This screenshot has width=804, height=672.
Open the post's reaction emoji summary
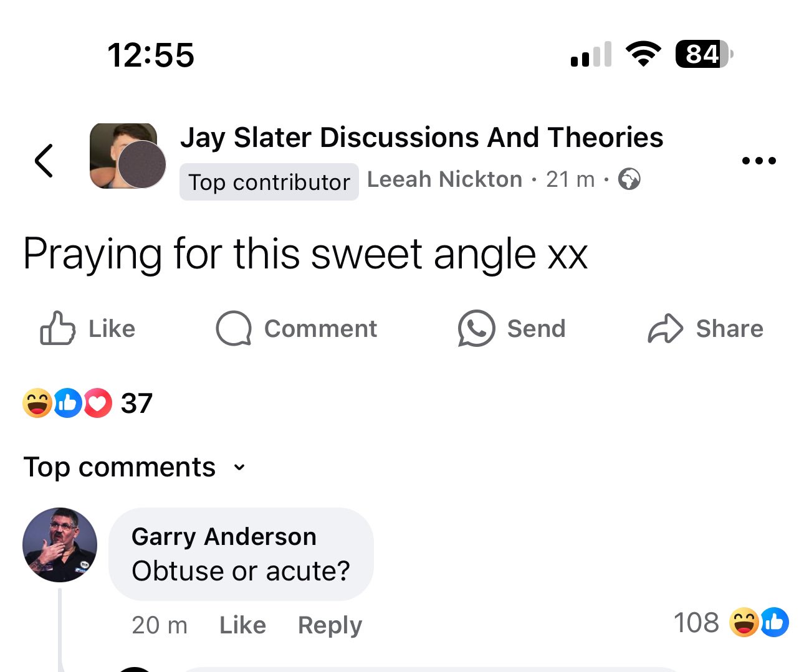[x=67, y=403]
